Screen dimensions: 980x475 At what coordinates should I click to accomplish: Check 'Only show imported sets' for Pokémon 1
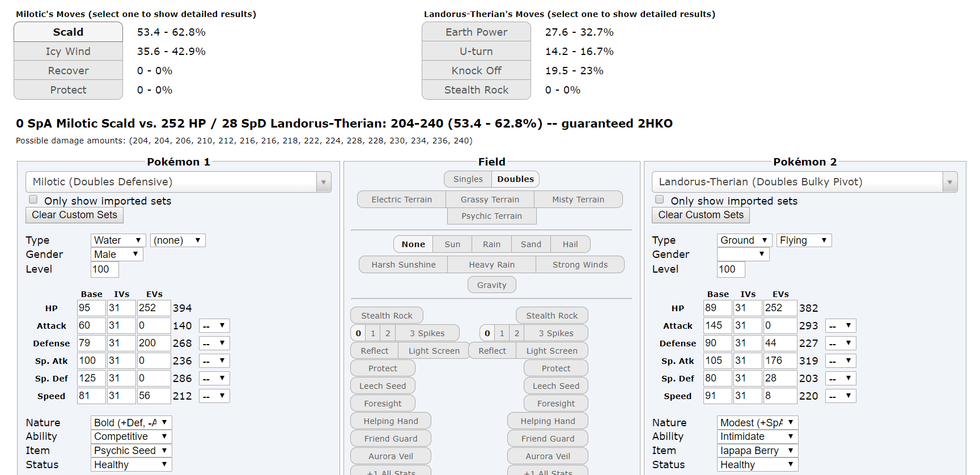pyautogui.click(x=33, y=200)
